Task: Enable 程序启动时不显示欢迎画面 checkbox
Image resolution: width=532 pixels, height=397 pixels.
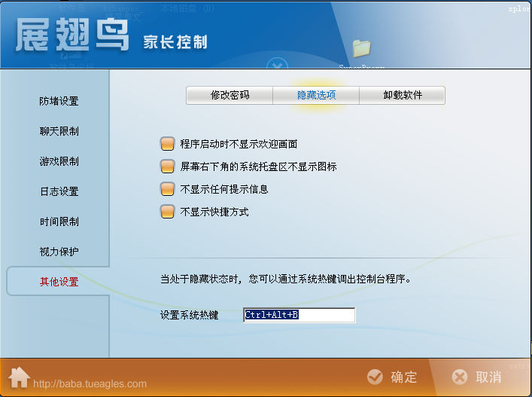Action: (167, 144)
